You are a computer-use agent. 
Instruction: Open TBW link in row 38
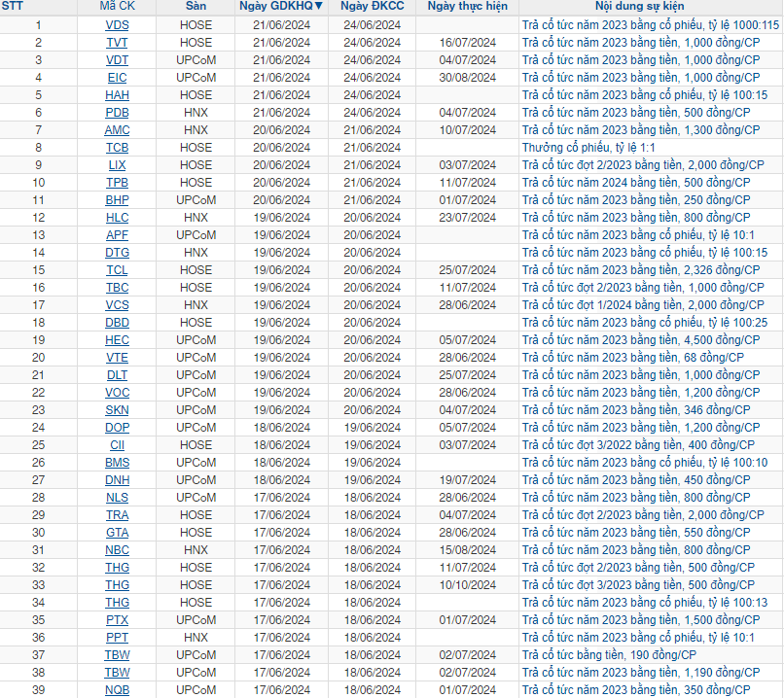(117, 672)
